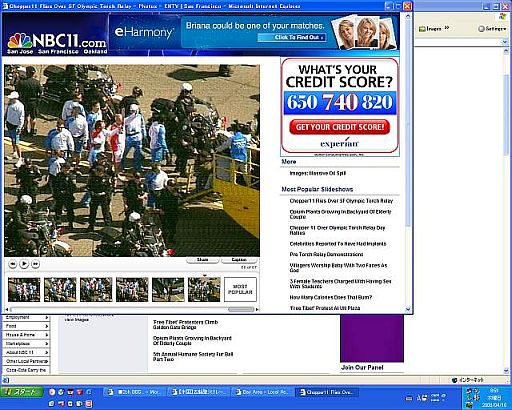Click the thumbnail strip horizontal scrollbar handle
This screenshot has width=512, height=410.
(x=241, y=309)
